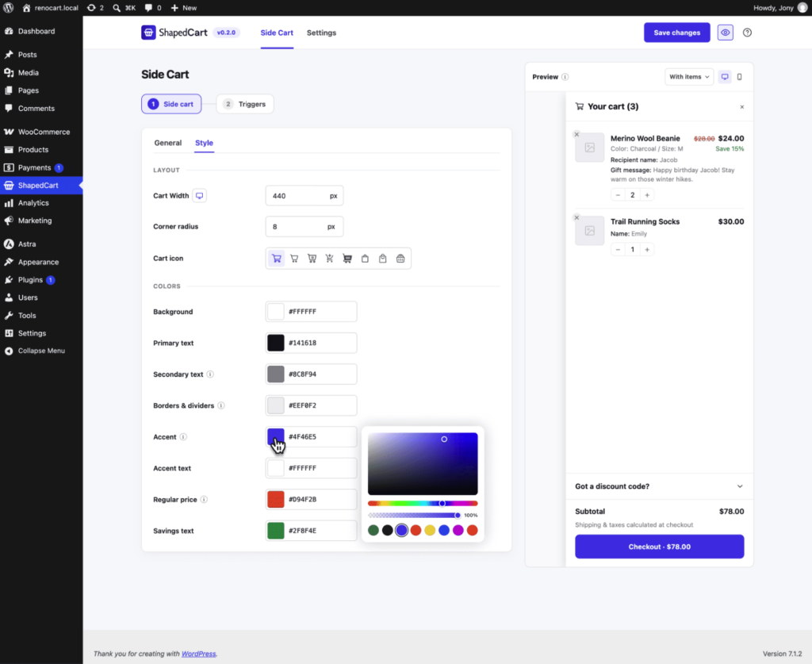Open the Primary text color swatch
This screenshot has height=664, width=812.
click(x=275, y=343)
